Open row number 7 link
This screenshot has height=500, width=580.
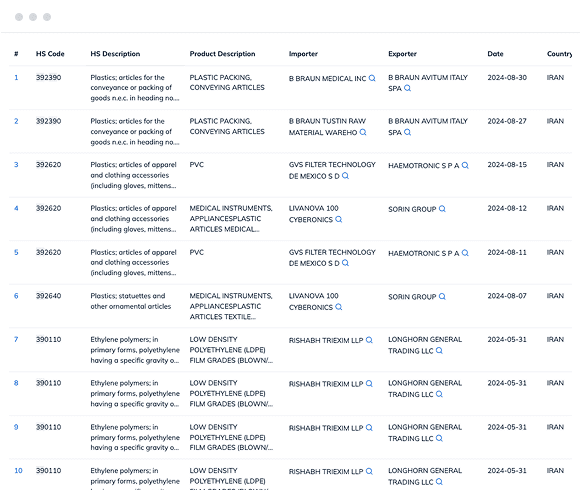tap(16, 340)
